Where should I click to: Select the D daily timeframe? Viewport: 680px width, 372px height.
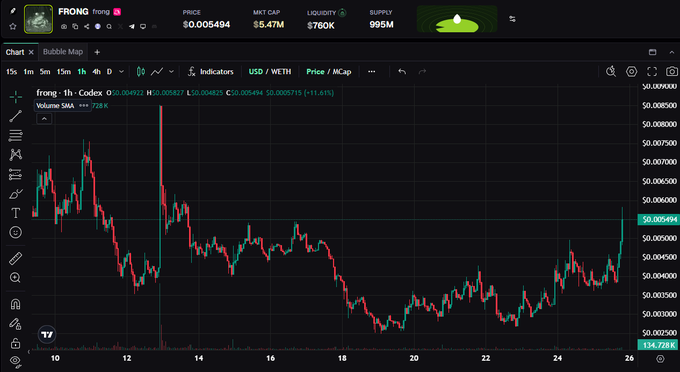click(x=109, y=72)
